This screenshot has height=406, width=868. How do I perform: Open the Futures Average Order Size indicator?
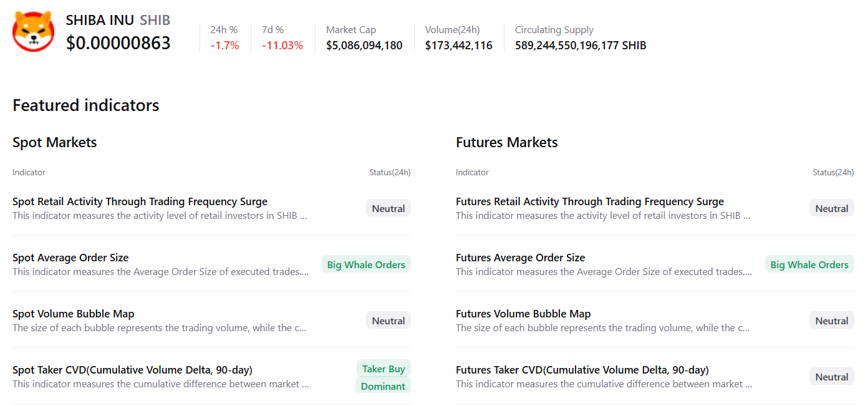(520, 258)
